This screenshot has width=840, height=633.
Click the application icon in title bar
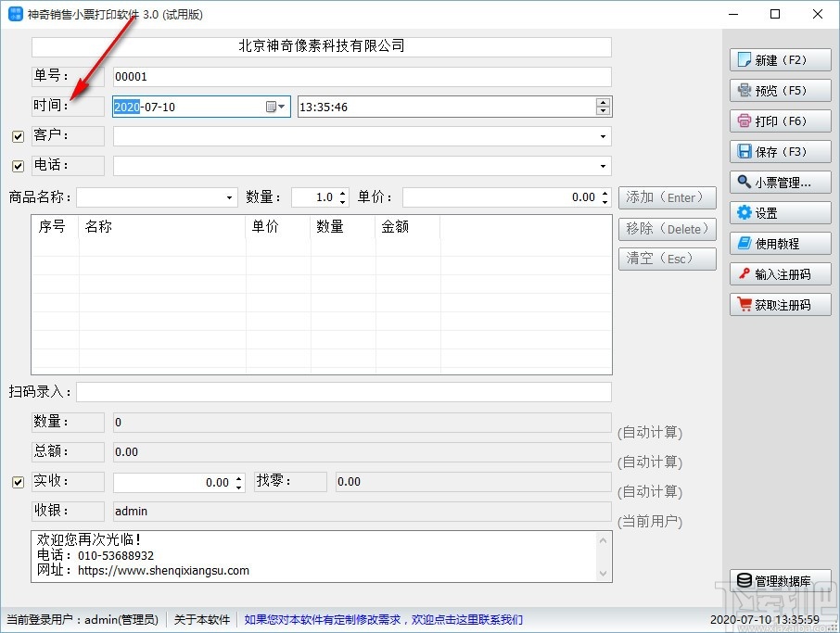tap(16, 14)
